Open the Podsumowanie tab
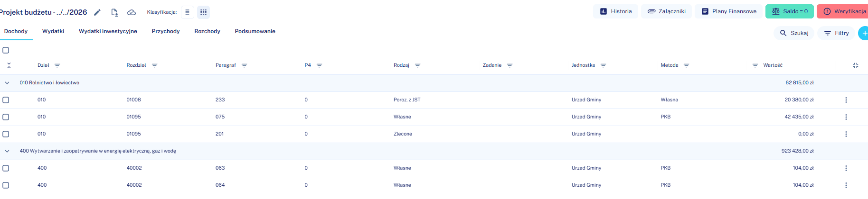Screen dimensions: 868x199 tap(255, 31)
